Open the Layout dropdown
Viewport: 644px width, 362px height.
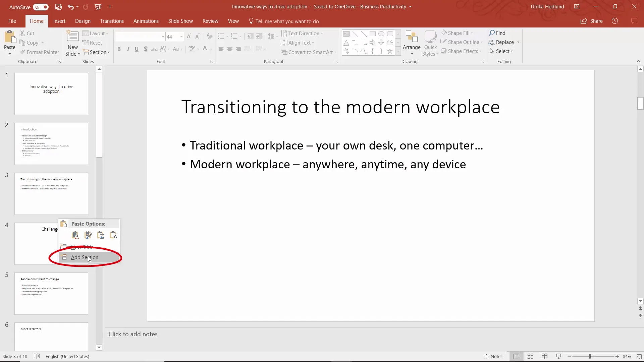click(x=95, y=33)
